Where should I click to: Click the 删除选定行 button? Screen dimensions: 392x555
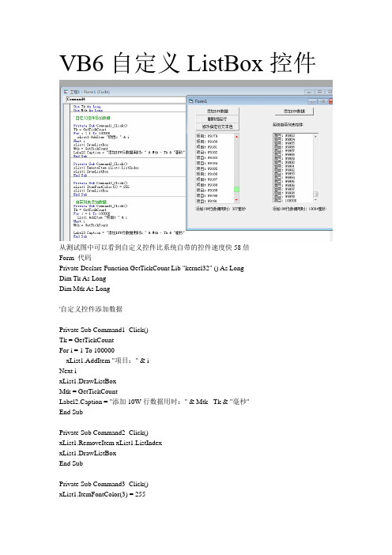pyautogui.click(x=217, y=119)
